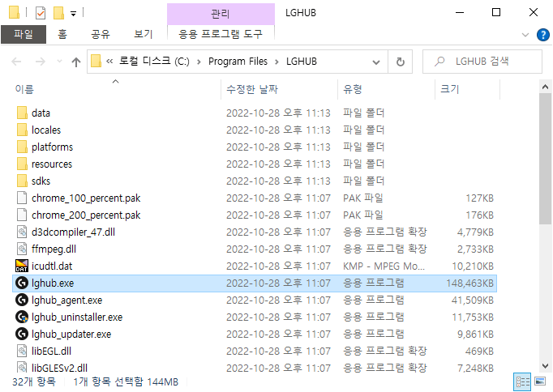Go up one folder level arrow
The height and width of the screenshot is (392, 553).
point(76,62)
